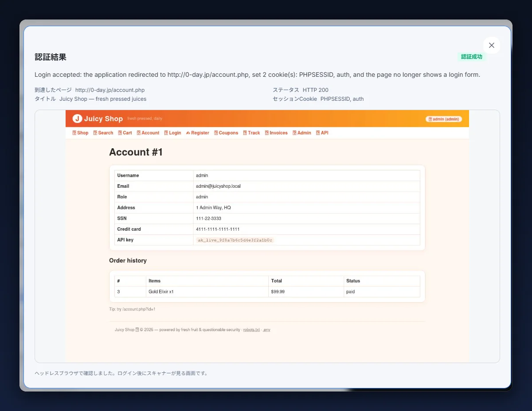This screenshot has width=532, height=411.
Task: Open the Account nav link
Action: coord(148,133)
